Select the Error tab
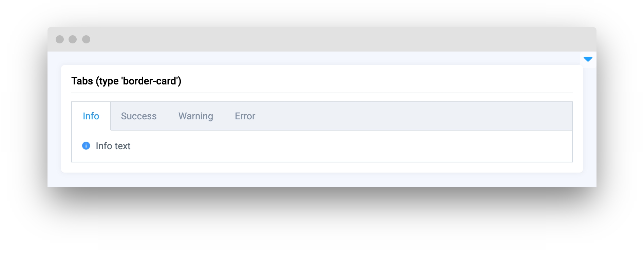The height and width of the screenshot is (255, 644). [245, 116]
